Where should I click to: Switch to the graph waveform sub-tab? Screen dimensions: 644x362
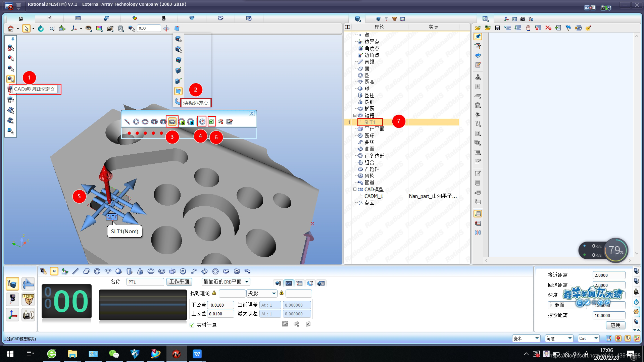[x=289, y=283]
